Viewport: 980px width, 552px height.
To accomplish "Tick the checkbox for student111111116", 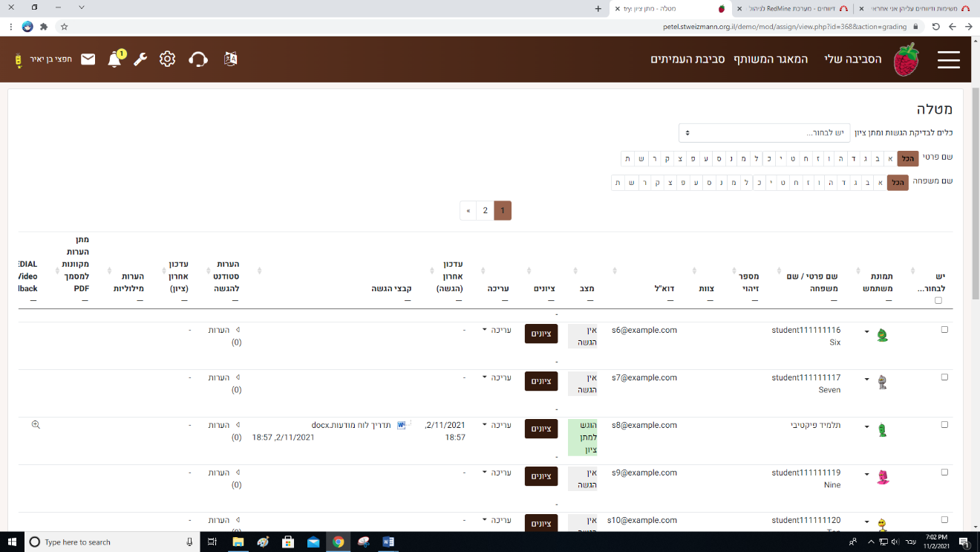I will [944, 330].
